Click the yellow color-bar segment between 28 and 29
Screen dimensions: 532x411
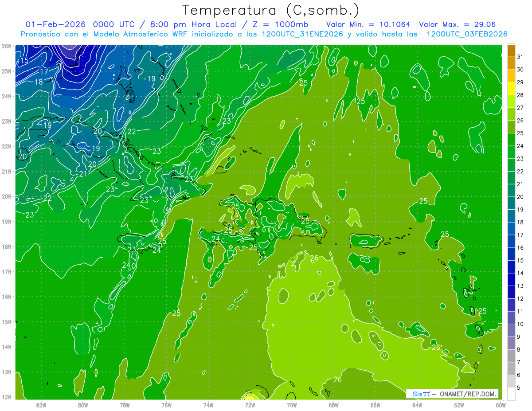click(511, 89)
